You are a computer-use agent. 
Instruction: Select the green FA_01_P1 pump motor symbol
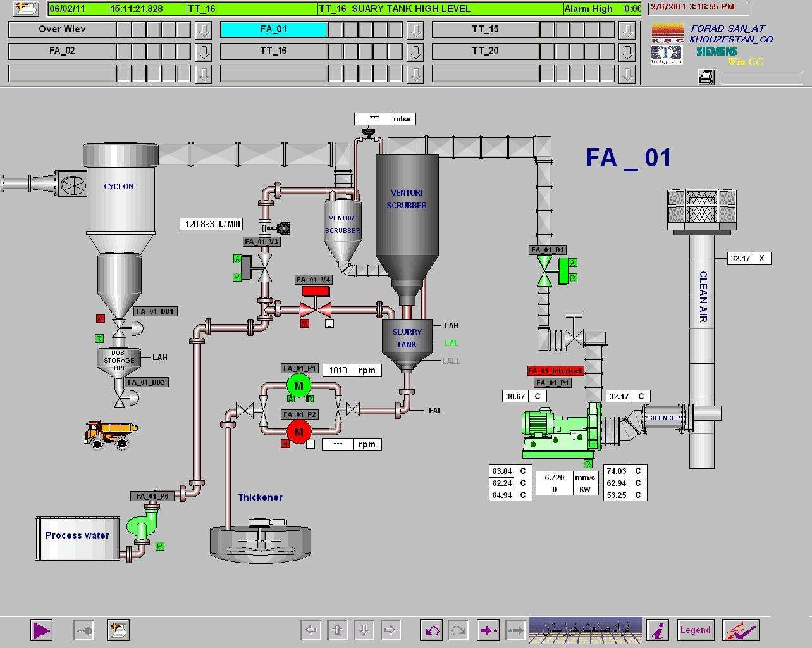(x=298, y=385)
